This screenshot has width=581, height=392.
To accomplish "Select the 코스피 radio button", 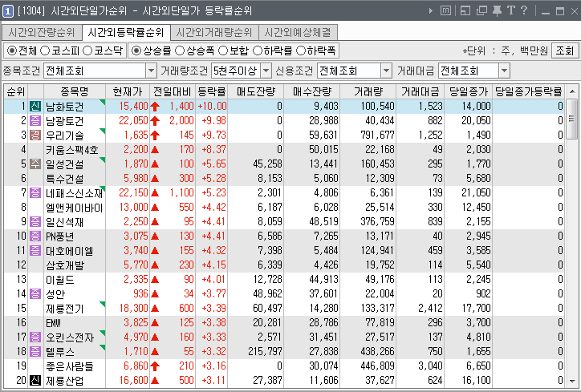I will [45, 51].
